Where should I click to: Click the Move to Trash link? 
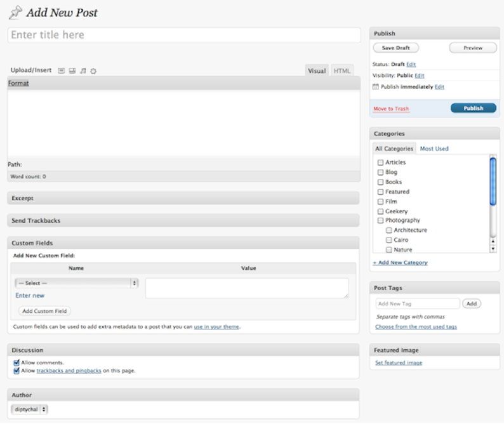(391, 109)
